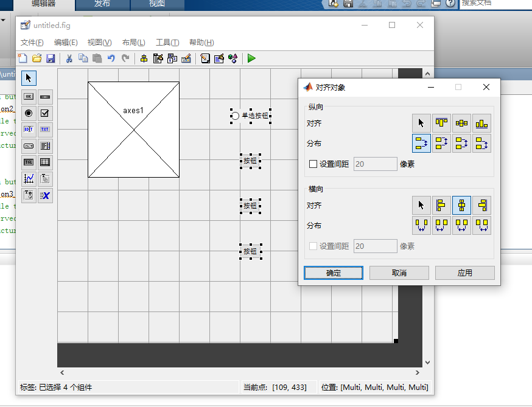Viewport: 532px width, 407px height.
Task: Choose the Static Text palette tool
Action: point(45,129)
